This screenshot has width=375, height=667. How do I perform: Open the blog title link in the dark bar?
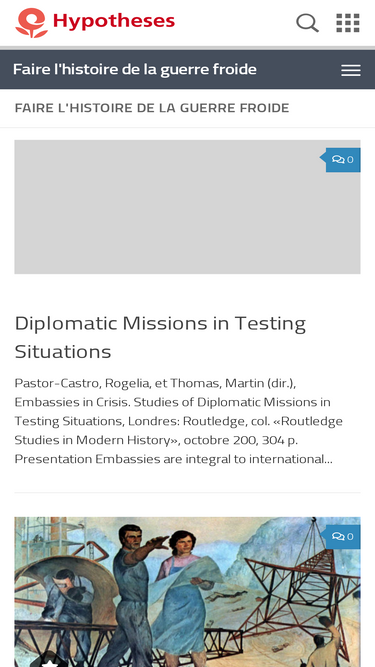click(x=135, y=69)
